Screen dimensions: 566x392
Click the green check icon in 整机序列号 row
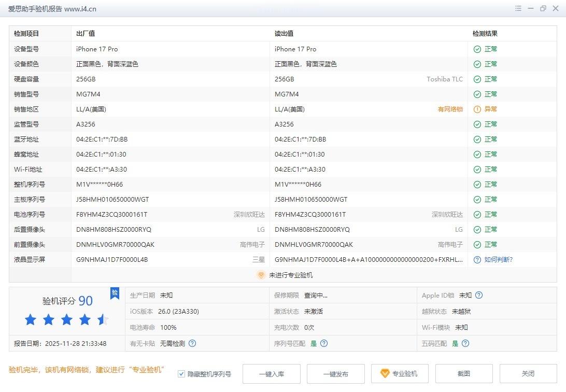477,185
